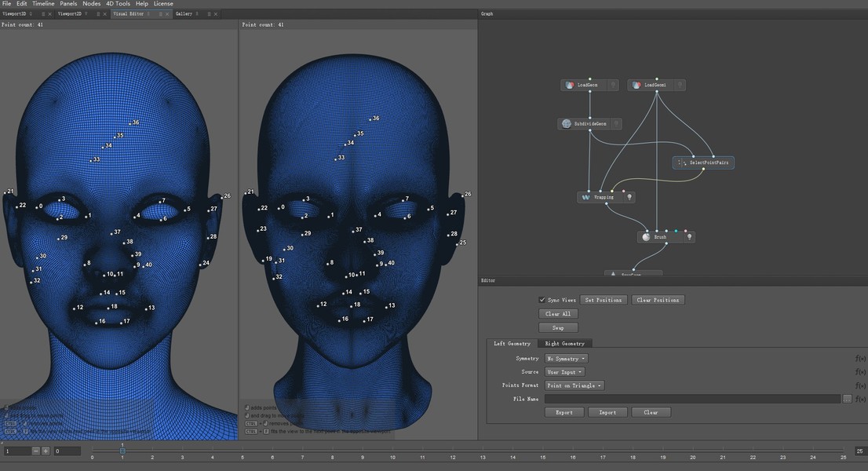Click the browse button next to File Name

(847, 399)
